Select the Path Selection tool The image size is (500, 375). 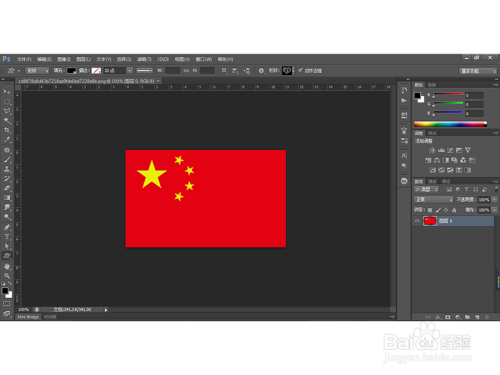(x=7, y=246)
